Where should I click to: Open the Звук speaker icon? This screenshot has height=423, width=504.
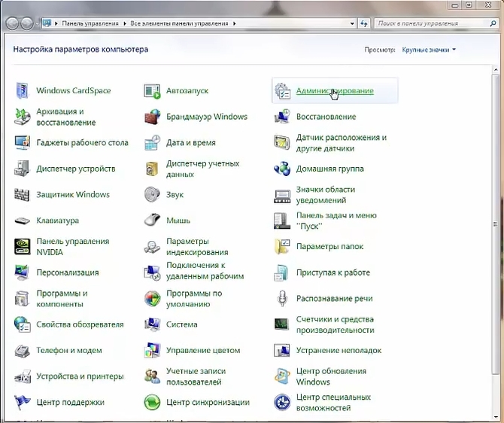[152, 195]
